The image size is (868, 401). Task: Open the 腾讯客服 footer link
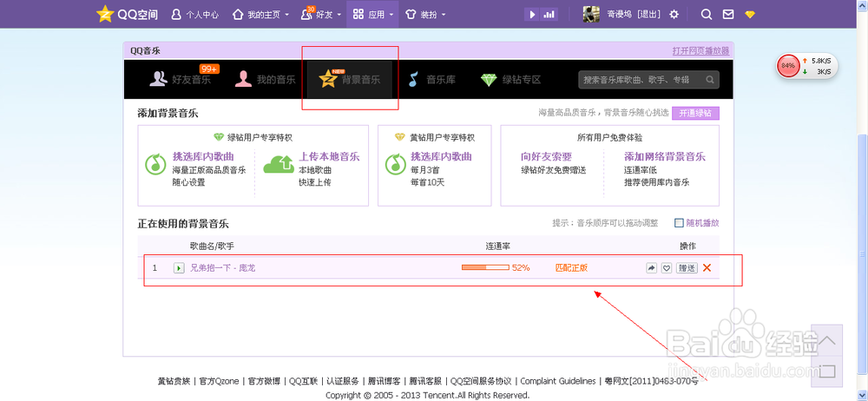pyautogui.click(x=425, y=381)
